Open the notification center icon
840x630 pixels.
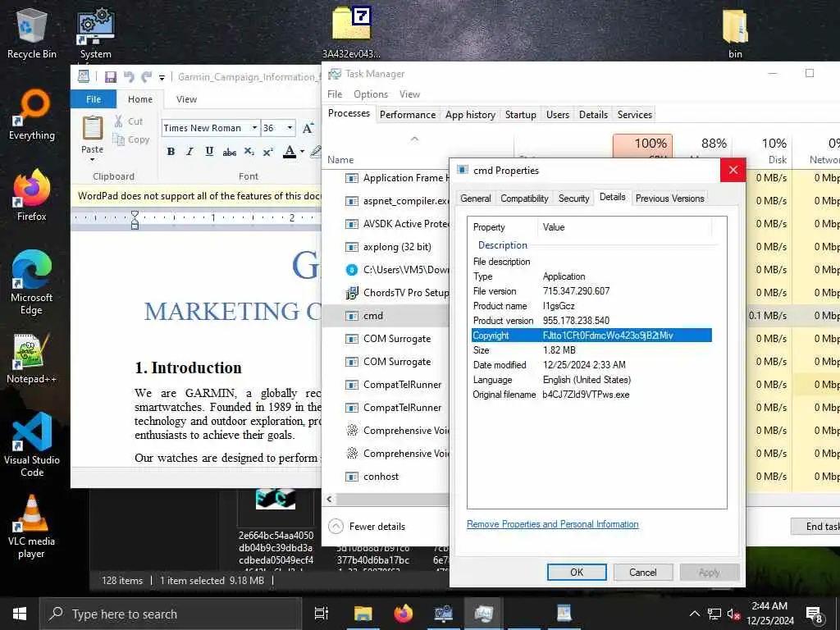tap(815, 614)
